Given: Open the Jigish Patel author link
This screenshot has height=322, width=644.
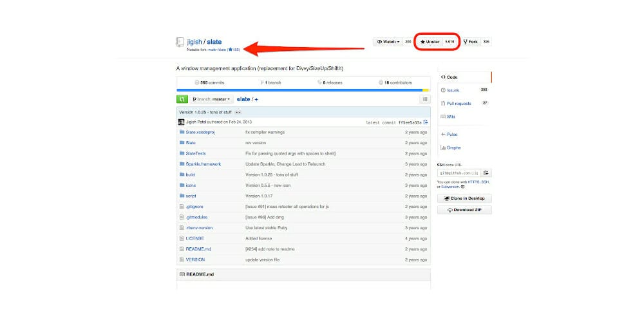Looking at the screenshot, I should tap(196, 122).
